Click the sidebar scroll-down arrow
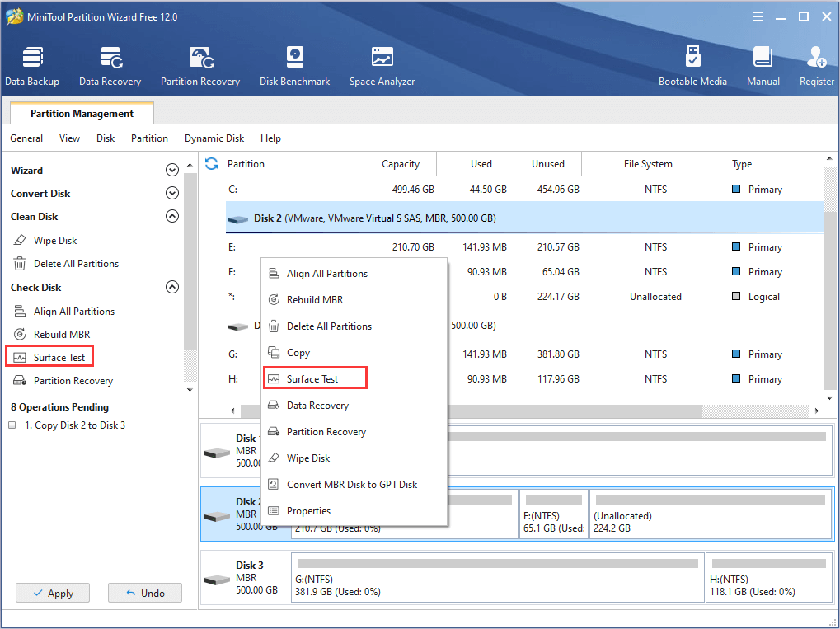This screenshot has width=840, height=629. click(x=190, y=389)
